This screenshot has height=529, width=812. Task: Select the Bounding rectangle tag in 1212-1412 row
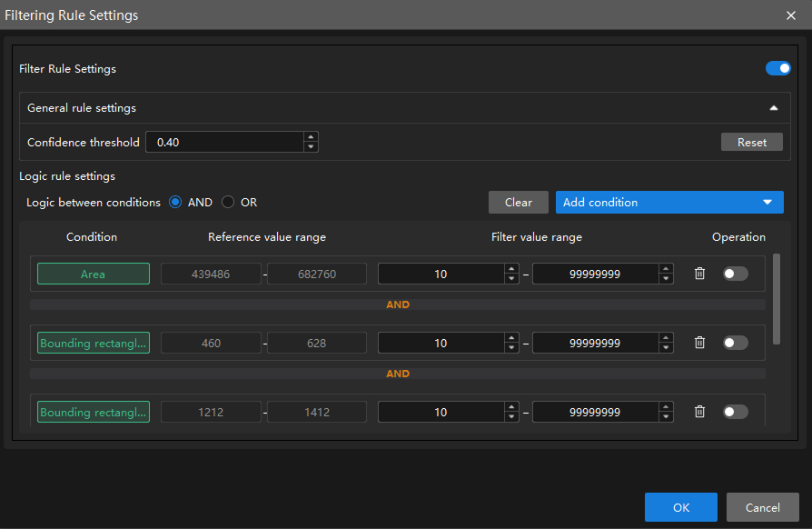tap(94, 412)
